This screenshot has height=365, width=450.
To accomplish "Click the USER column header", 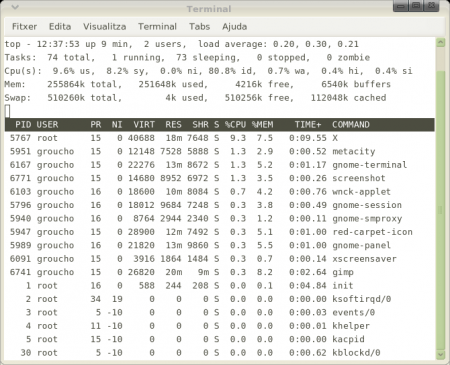I will (x=47, y=125).
